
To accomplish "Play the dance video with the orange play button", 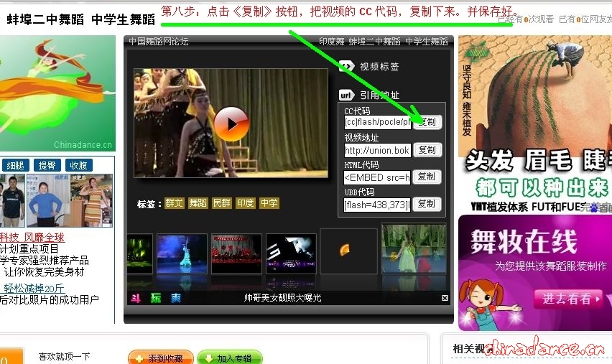I will 231,124.
